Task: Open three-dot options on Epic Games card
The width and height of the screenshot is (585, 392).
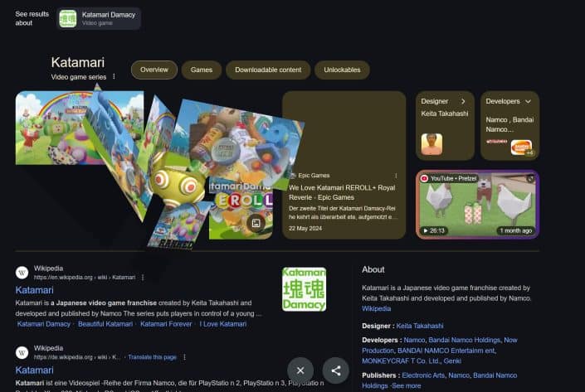Action: coord(396,176)
